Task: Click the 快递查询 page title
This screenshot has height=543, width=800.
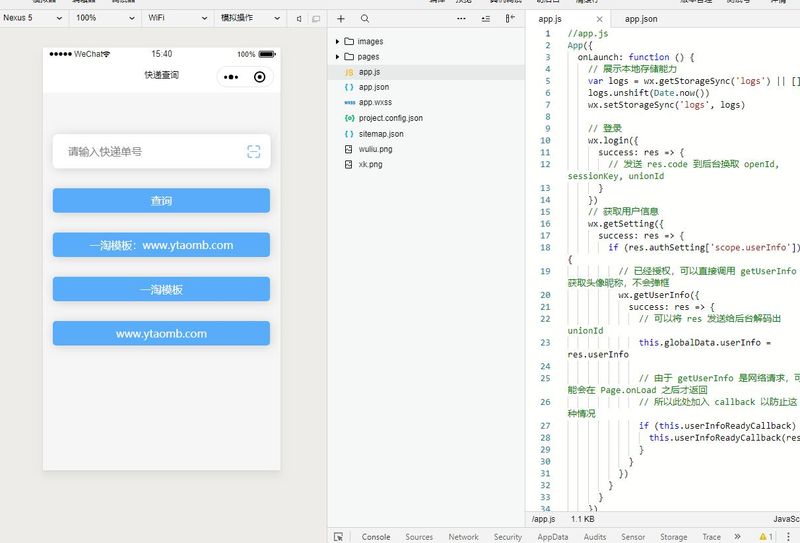Action: [x=161, y=75]
